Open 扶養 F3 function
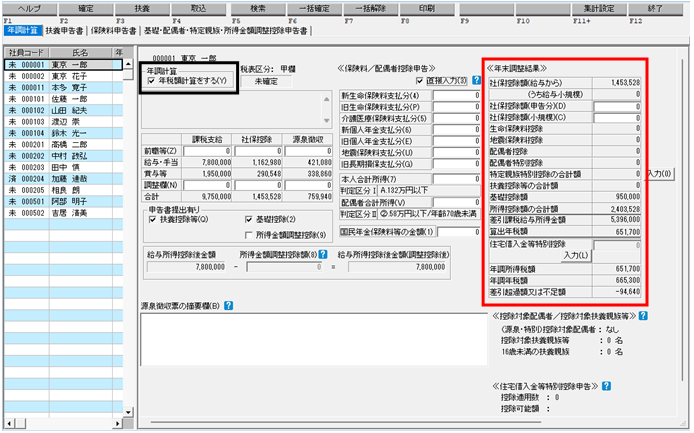Image resolution: width=694 pixels, height=433 pixels. click(x=143, y=9)
